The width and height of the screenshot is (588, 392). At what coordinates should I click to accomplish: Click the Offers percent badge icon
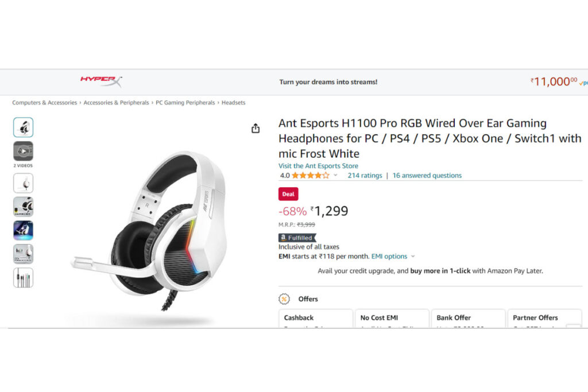tap(284, 298)
